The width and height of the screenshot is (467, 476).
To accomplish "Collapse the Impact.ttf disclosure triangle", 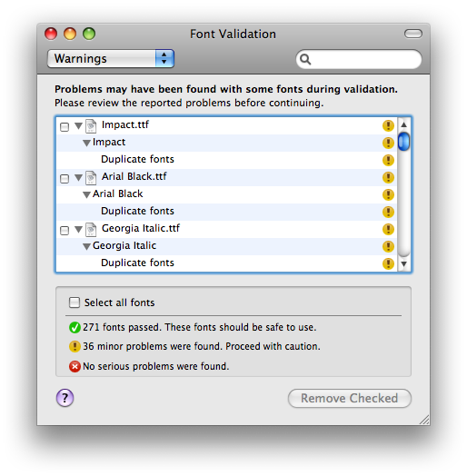I will [79, 125].
